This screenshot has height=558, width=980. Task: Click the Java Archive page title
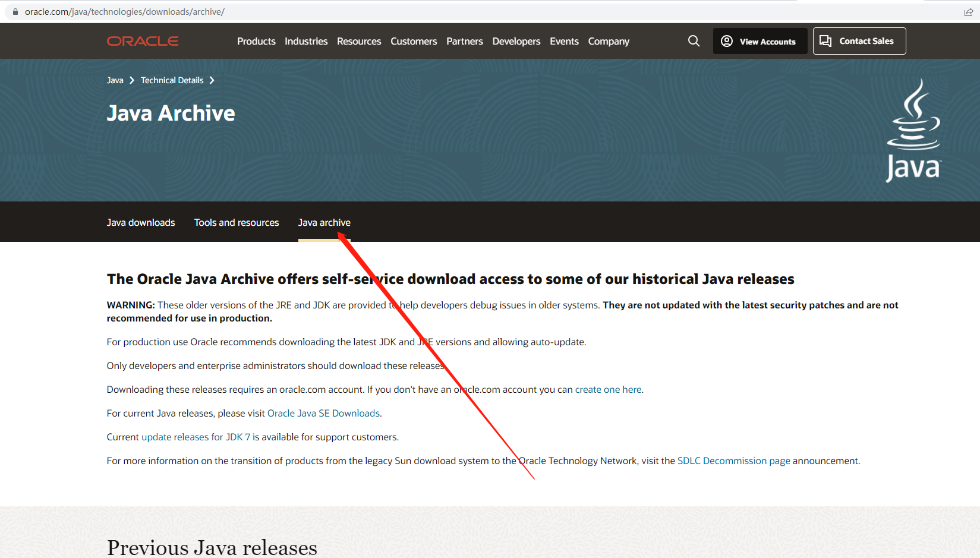click(171, 113)
